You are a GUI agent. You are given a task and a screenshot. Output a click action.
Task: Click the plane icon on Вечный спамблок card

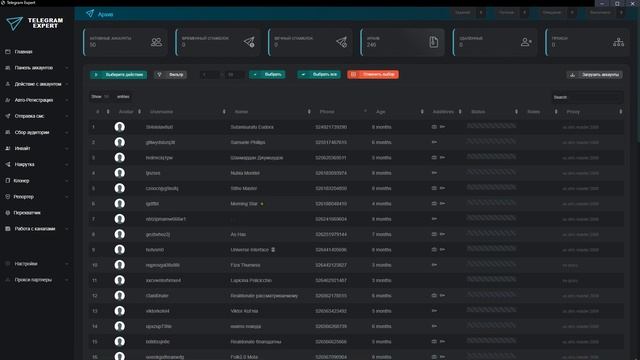(x=342, y=42)
